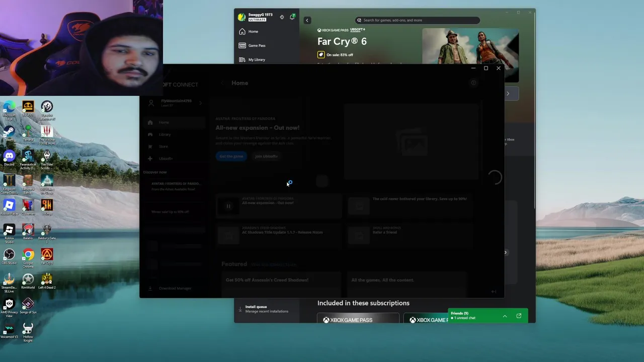The image size is (644, 362).
Task: Select the Balatro desktop icon
Action: pyautogui.click(x=28, y=232)
